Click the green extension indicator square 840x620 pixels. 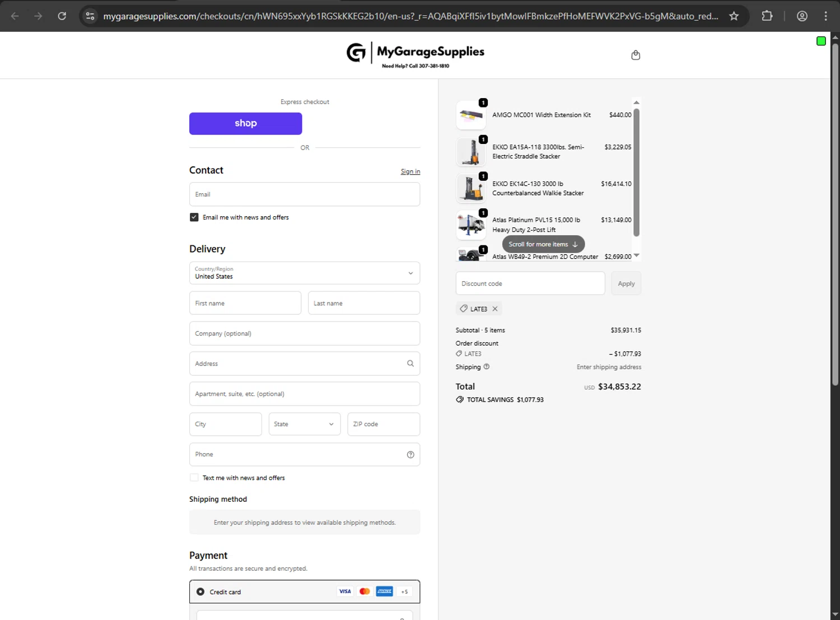(821, 41)
